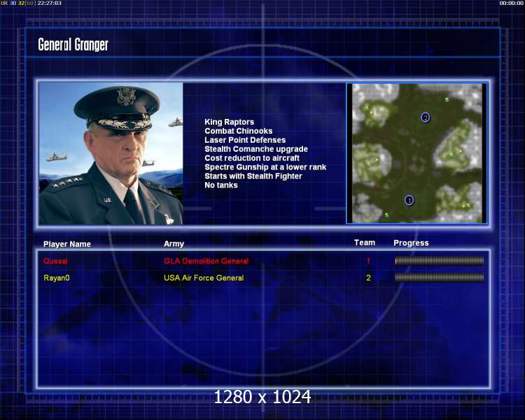Click USA Air Force General army entry

point(204,278)
